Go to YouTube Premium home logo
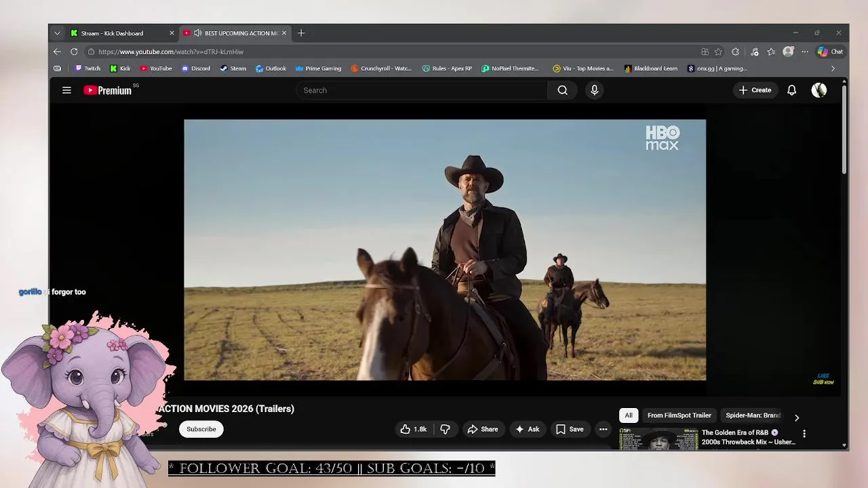This screenshot has height=488, width=868. pyautogui.click(x=108, y=90)
